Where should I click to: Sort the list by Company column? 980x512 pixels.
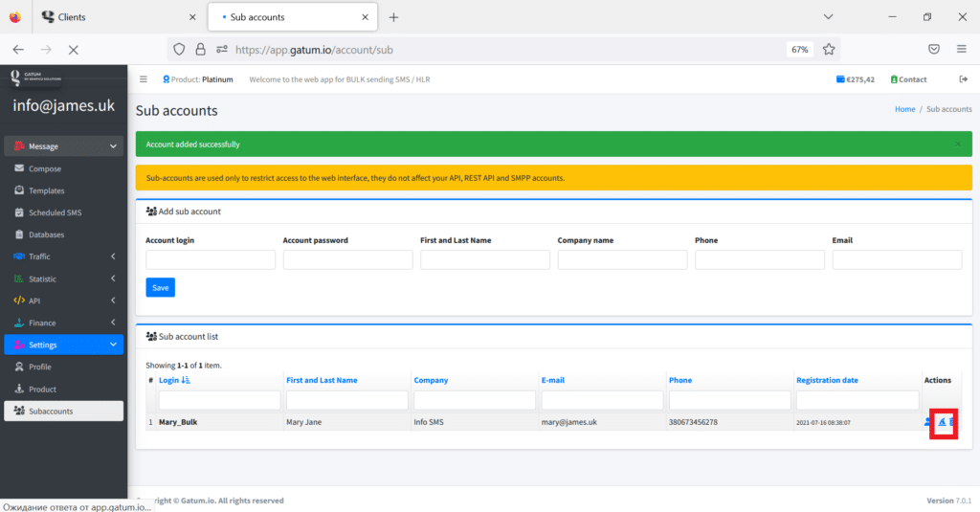[431, 380]
